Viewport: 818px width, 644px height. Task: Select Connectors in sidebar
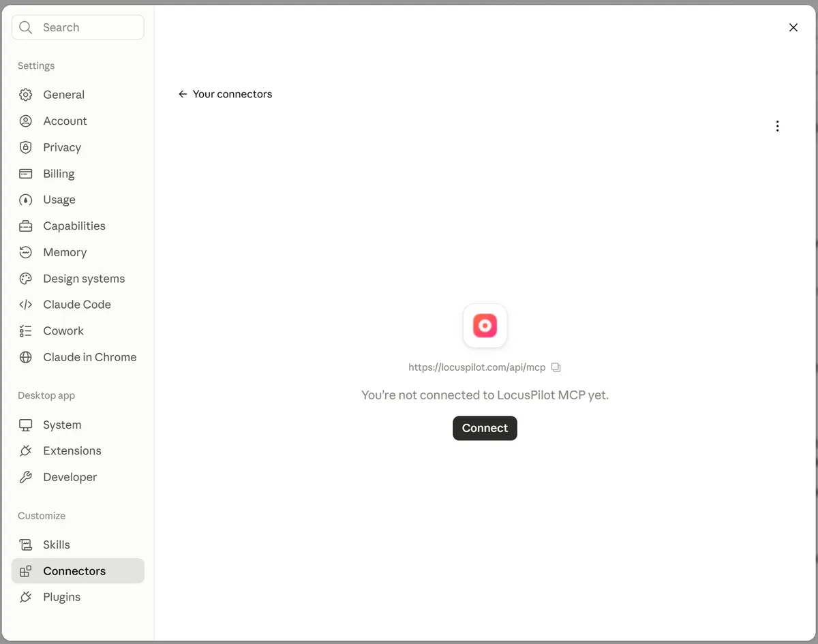pyautogui.click(x=78, y=571)
